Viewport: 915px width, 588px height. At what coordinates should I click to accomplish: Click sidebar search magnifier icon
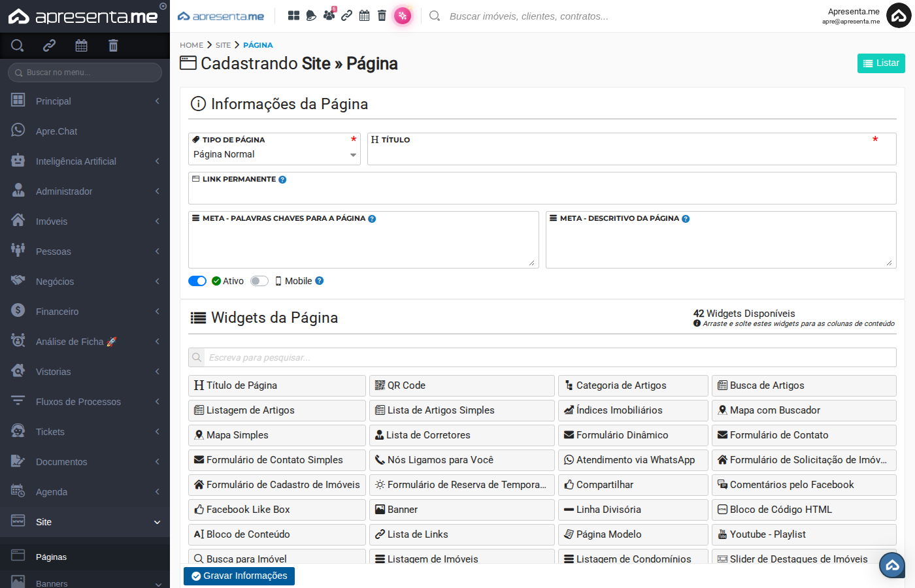pyautogui.click(x=18, y=46)
